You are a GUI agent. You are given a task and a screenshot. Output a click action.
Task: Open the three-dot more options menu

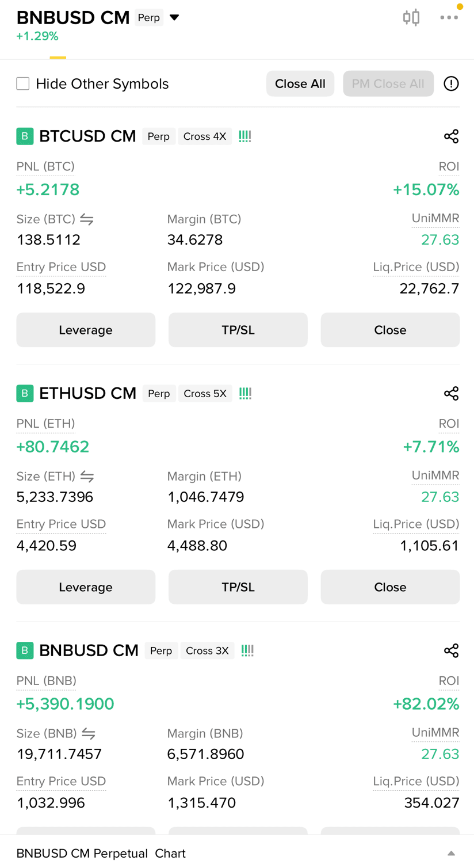(x=449, y=17)
